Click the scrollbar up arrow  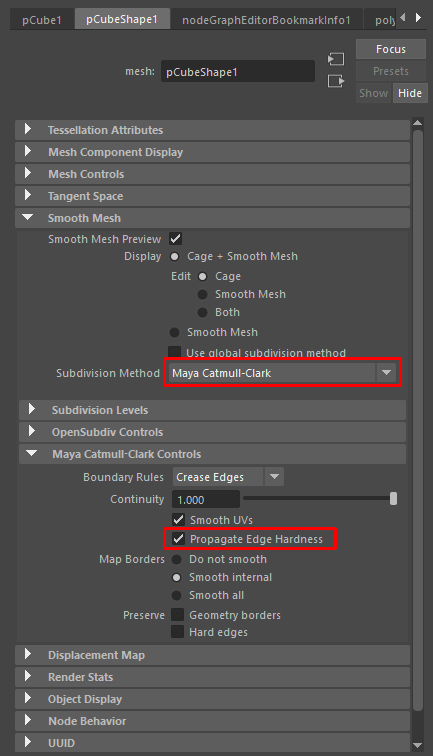(418, 123)
